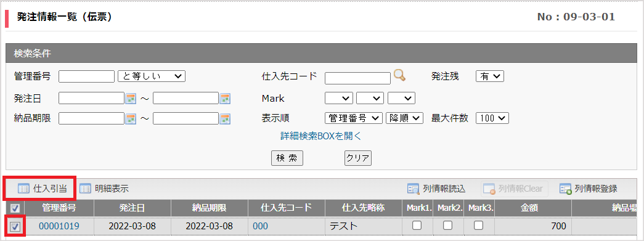Open the 発注日 end date calendar icon
The image size is (644, 241).
(225, 99)
